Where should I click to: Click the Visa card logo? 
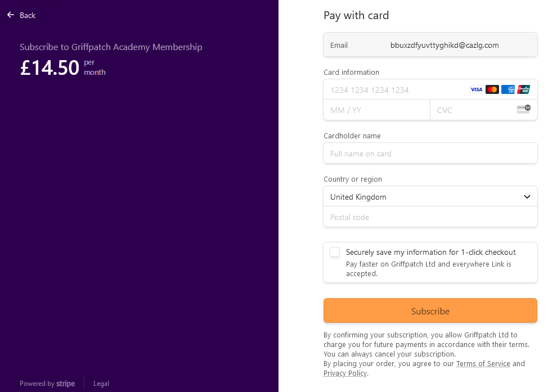477,89
